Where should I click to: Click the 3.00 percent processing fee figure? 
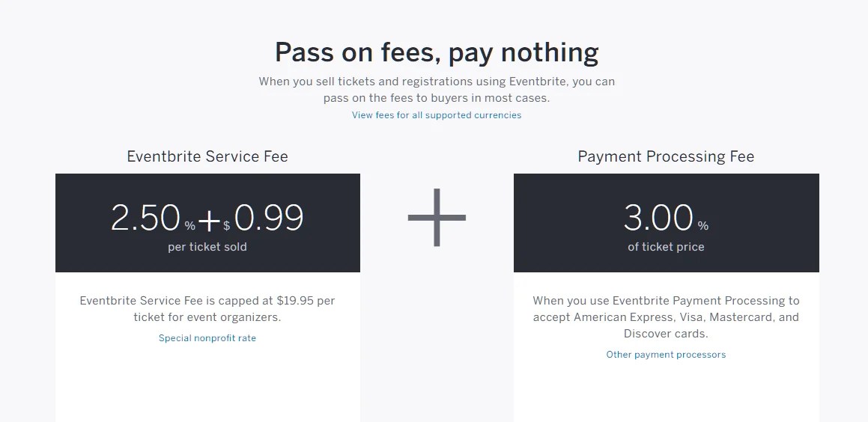pos(658,218)
